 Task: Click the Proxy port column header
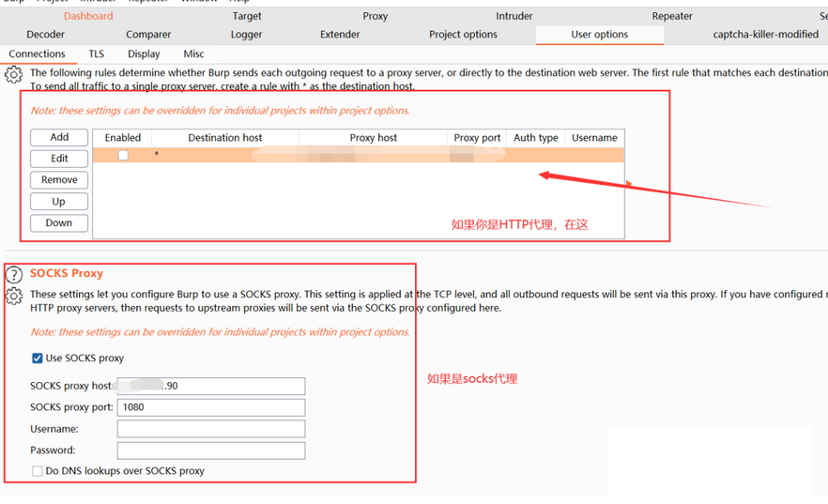[477, 138]
